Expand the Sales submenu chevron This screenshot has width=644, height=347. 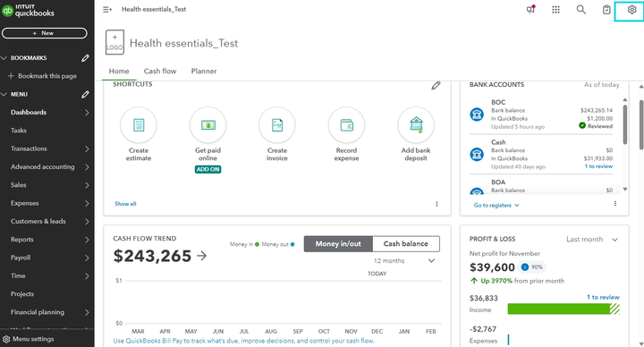click(87, 185)
